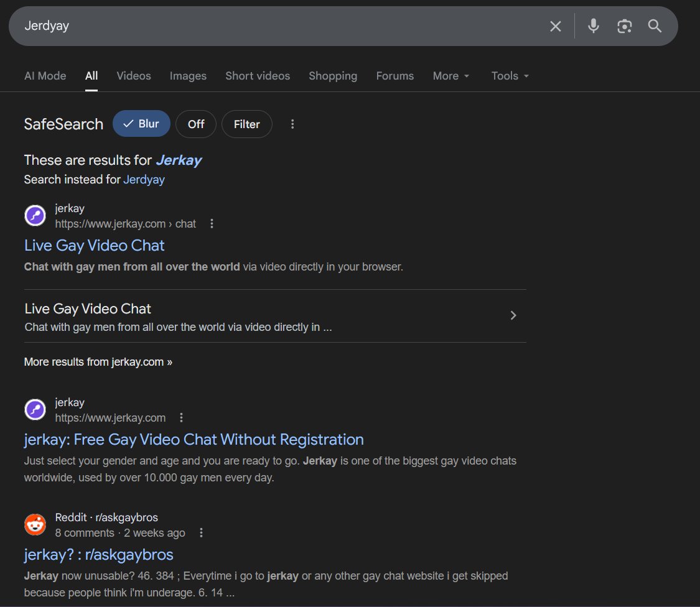Turn SafeSearch Off
This screenshot has width=700, height=607.
[x=196, y=124]
